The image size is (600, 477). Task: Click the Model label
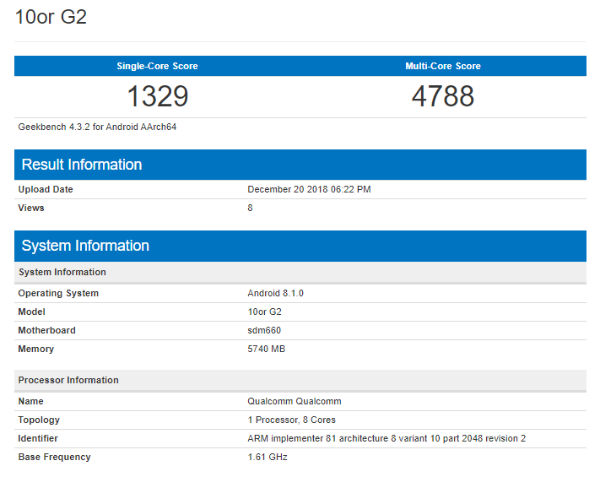click(31, 312)
